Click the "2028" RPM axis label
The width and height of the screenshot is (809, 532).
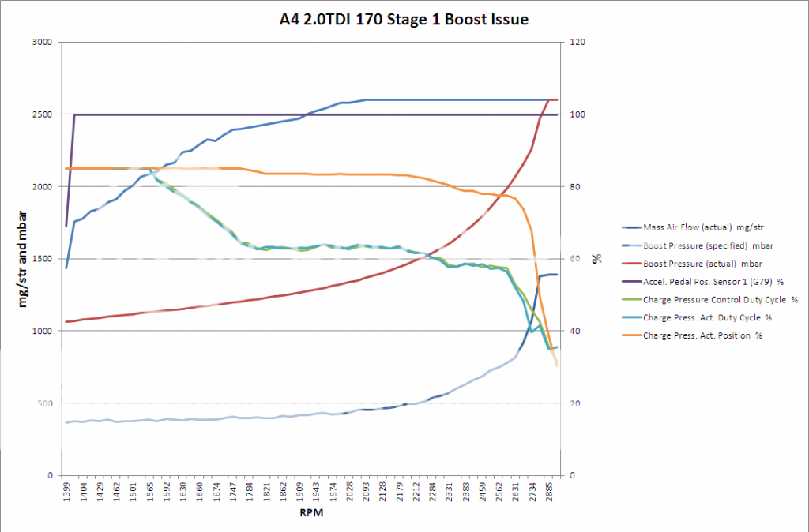coord(348,493)
